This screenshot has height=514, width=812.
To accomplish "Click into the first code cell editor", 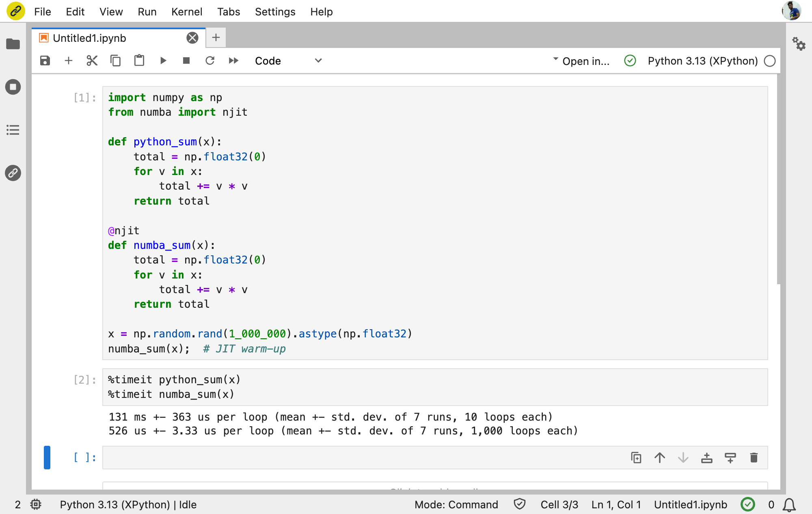I will 435,223.
